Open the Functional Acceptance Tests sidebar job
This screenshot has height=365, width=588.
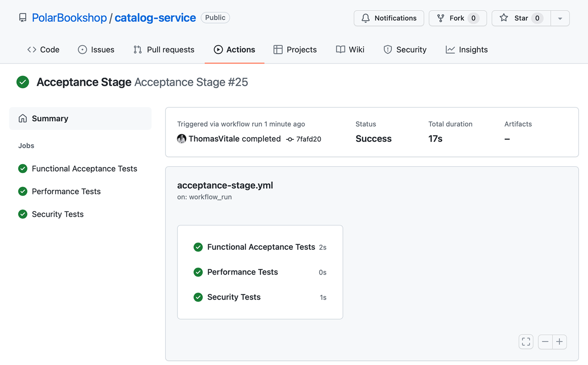[84, 169]
